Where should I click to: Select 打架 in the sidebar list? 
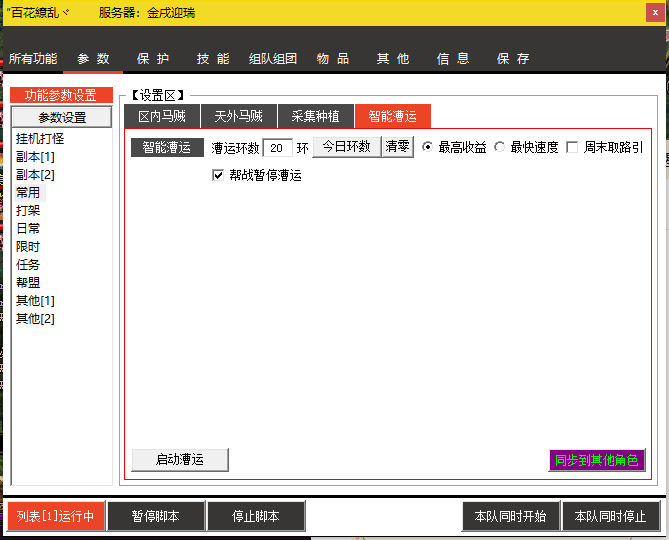click(x=28, y=211)
